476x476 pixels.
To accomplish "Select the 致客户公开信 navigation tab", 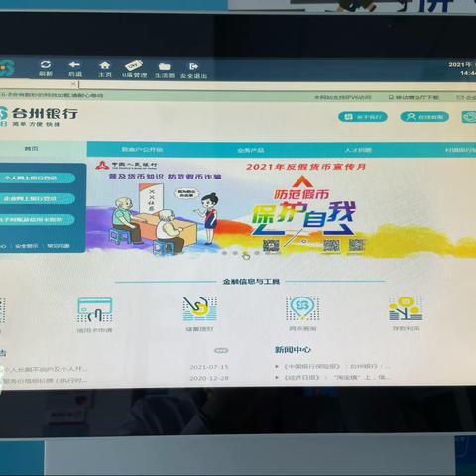I will [x=142, y=149].
